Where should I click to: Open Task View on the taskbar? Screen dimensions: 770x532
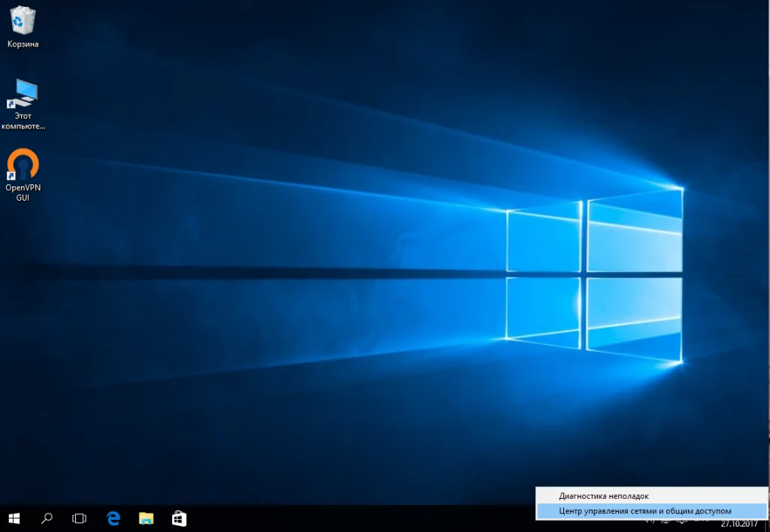79,518
